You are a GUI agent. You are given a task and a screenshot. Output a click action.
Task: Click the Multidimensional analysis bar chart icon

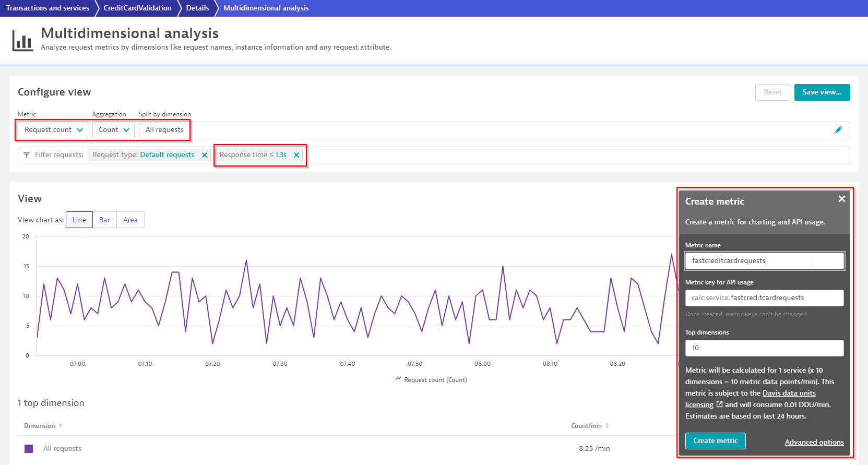tap(22, 41)
